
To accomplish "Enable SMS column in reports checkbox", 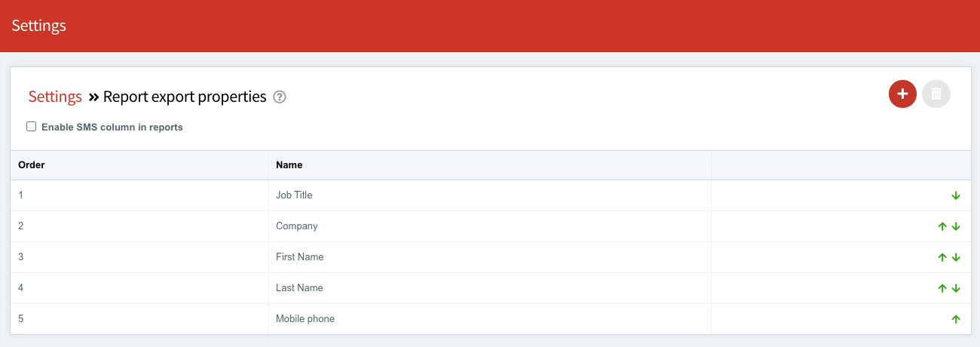I will pyautogui.click(x=32, y=127).
